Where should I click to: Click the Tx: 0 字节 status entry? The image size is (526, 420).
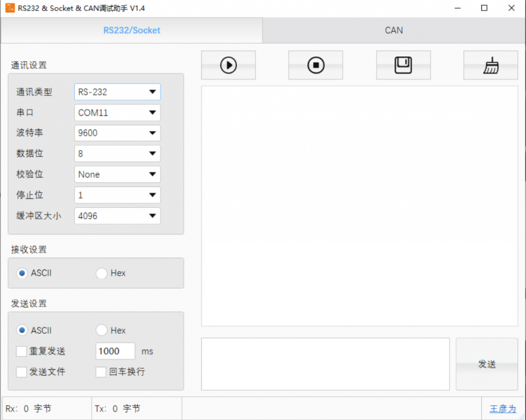tap(118, 409)
